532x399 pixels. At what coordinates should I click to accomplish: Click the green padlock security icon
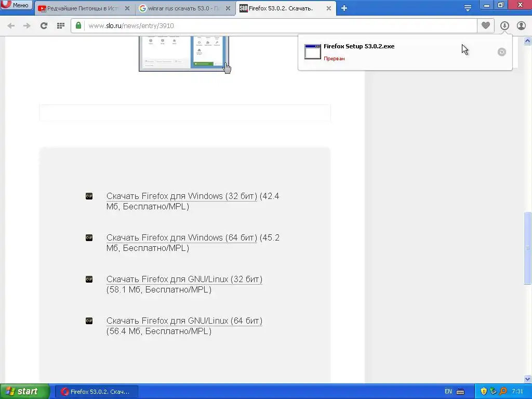[x=78, y=26]
